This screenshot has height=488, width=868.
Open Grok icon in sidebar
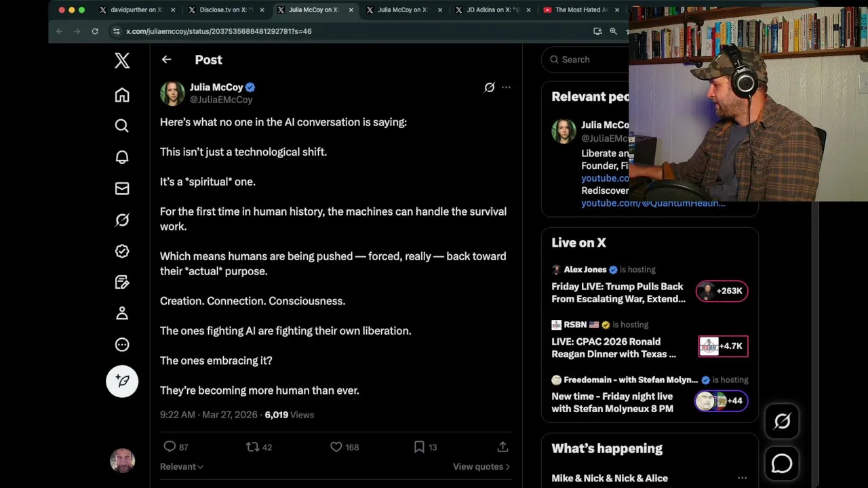click(122, 220)
